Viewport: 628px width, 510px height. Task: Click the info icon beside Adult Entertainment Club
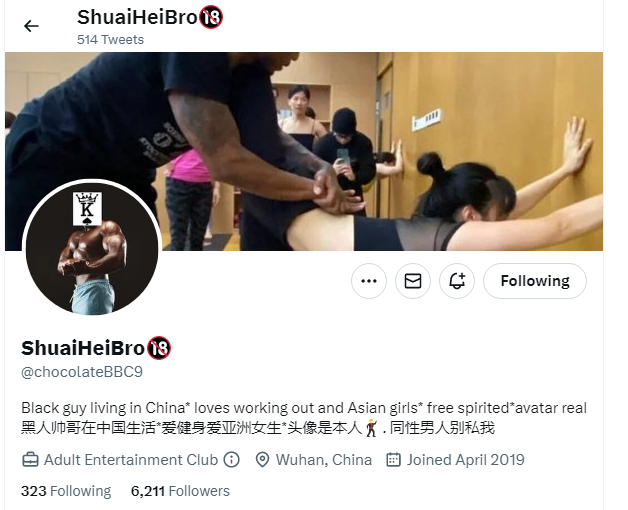(231, 460)
